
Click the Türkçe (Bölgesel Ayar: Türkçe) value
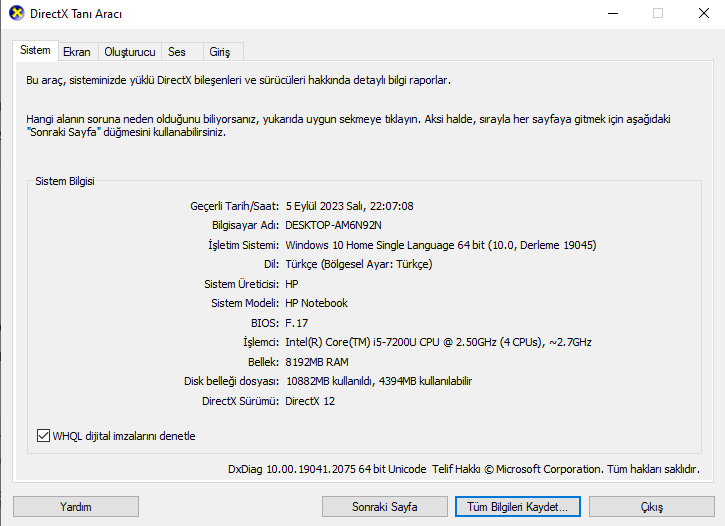pyautogui.click(x=359, y=264)
